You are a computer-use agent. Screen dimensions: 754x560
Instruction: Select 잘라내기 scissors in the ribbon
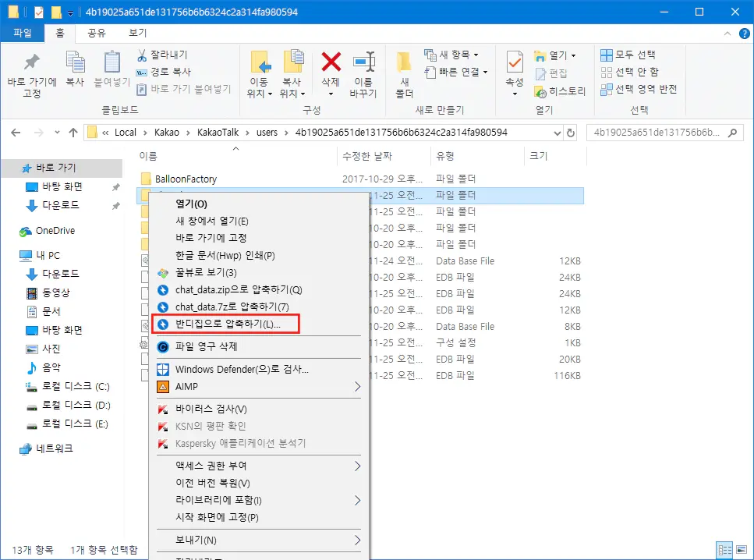point(162,55)
